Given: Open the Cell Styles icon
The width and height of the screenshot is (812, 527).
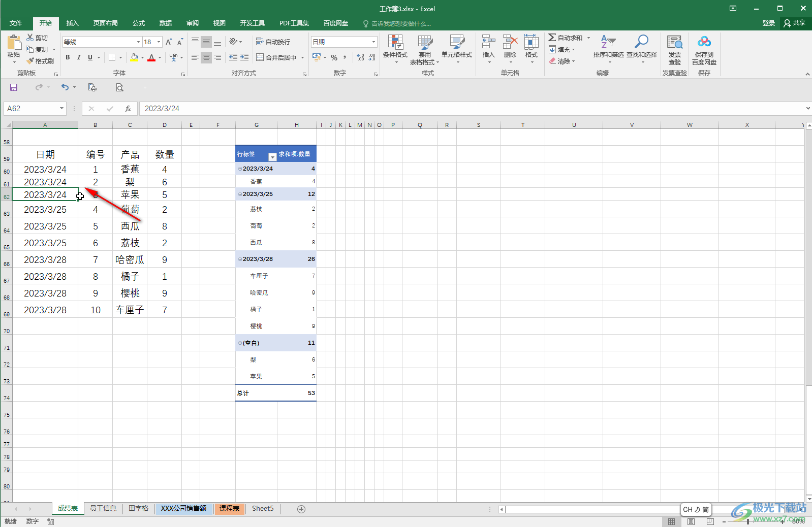Looking at the screenshot, I should coord(457,42).
